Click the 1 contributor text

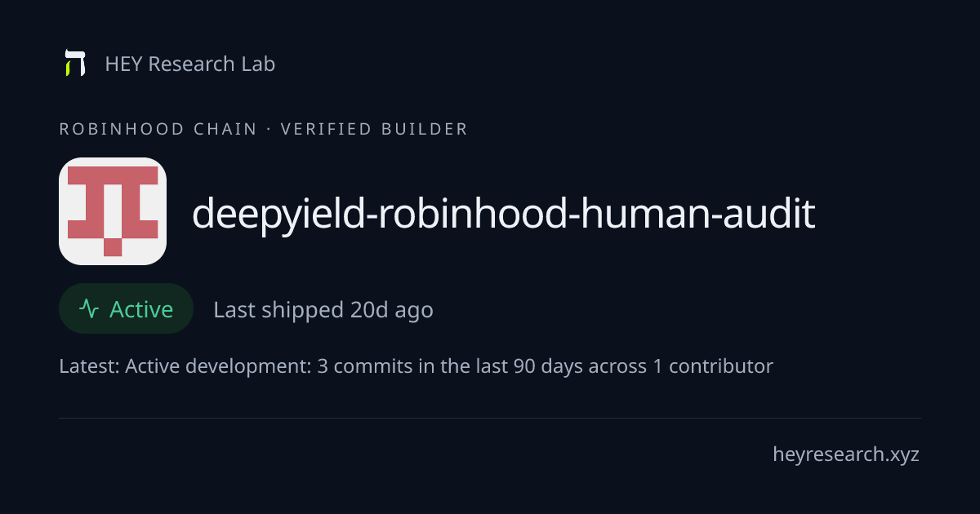pos(713,366)
